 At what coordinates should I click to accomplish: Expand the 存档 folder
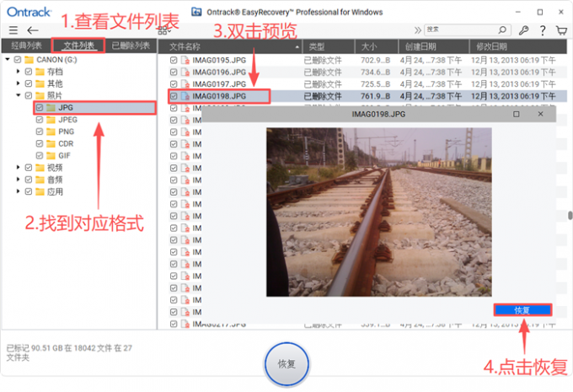[18, 72]
